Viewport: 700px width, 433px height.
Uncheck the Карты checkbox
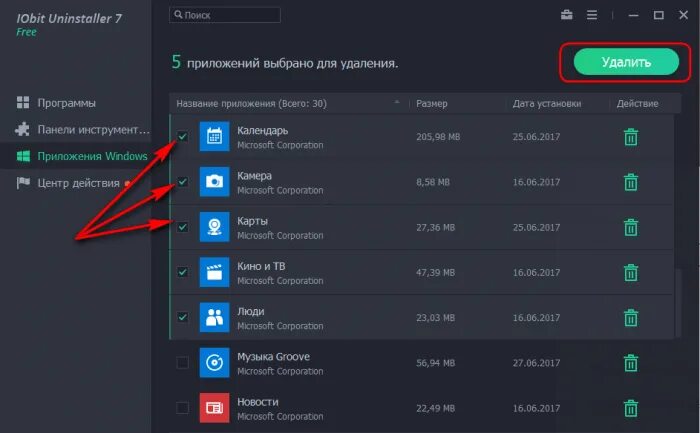[x=182, y=227]
